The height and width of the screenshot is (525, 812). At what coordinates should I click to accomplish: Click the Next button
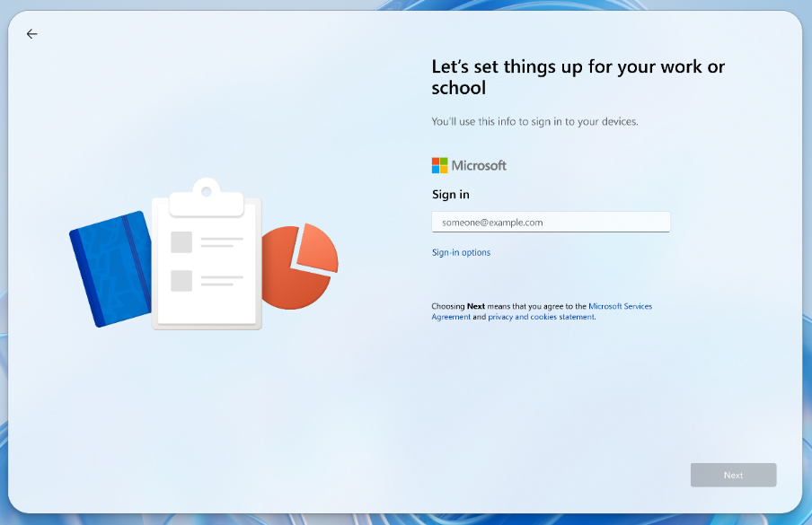tap(733, 475)
